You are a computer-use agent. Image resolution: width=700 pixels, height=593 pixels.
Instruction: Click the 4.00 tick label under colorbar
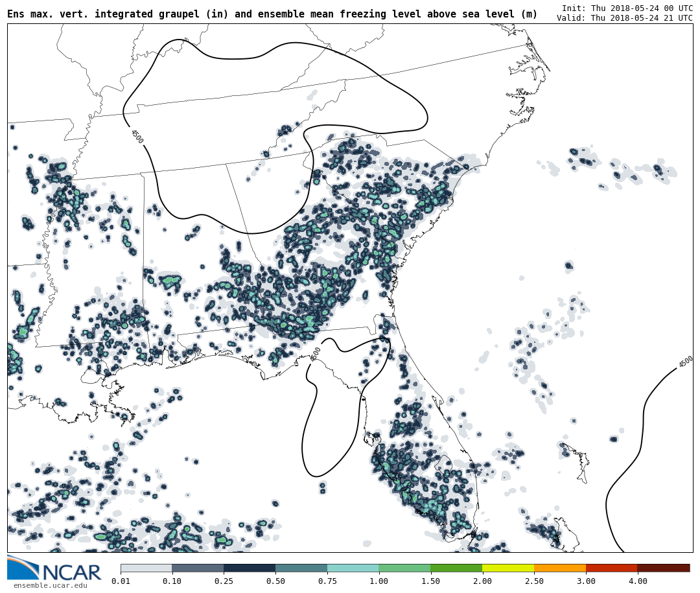tap(637, 581)
